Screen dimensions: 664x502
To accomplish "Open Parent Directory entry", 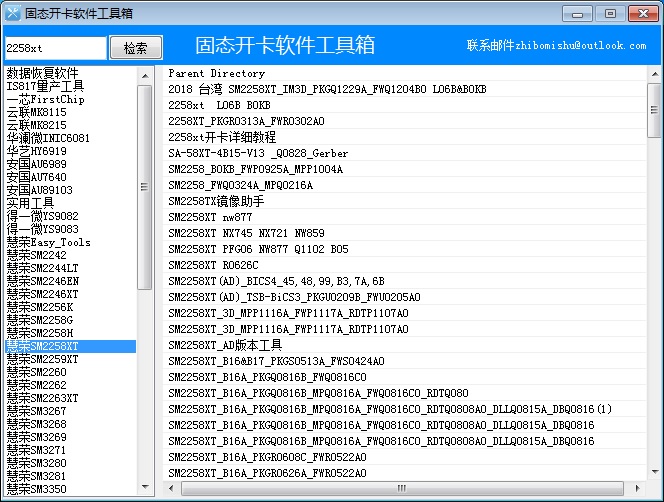I will (216, 73).
